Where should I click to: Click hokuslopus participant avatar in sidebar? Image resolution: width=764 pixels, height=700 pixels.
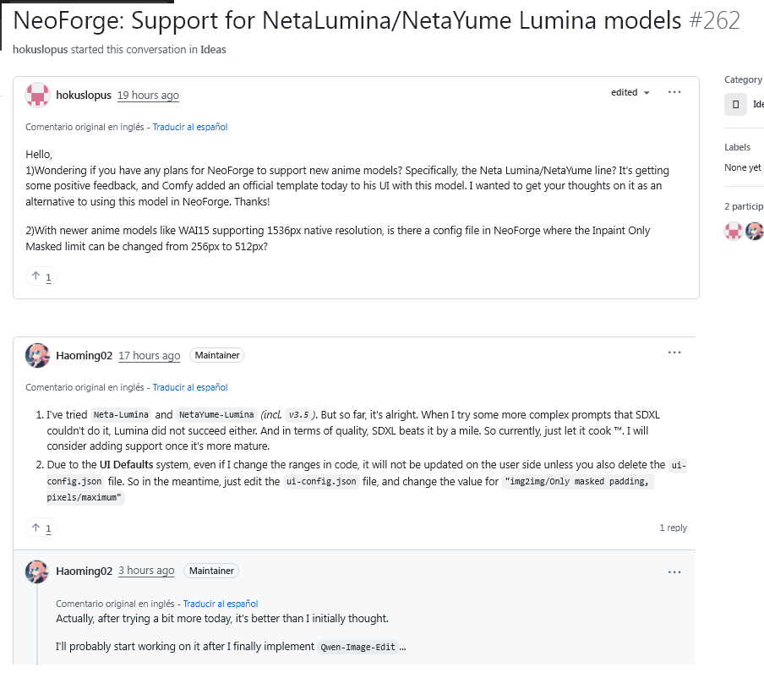(734, 231)
